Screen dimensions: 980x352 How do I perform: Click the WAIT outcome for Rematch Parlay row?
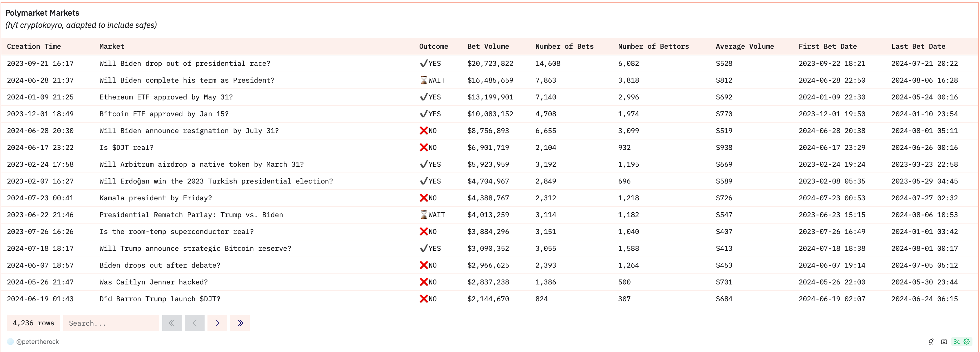point(433,215)
